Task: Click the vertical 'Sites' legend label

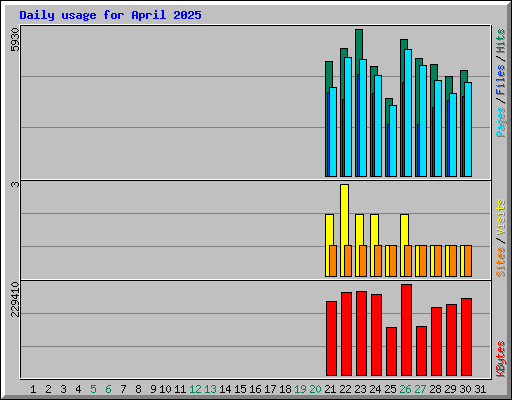Action: pos(500,262)
